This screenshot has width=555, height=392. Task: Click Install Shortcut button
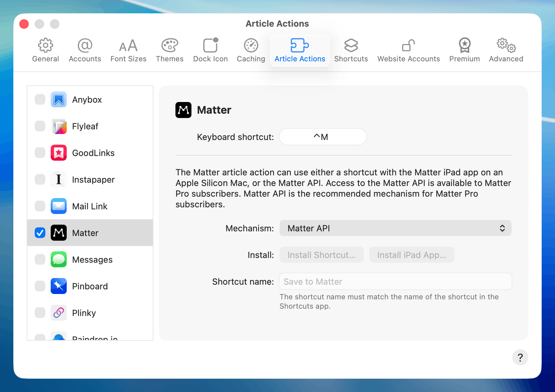pyautogui.click(x=322, y=255)
